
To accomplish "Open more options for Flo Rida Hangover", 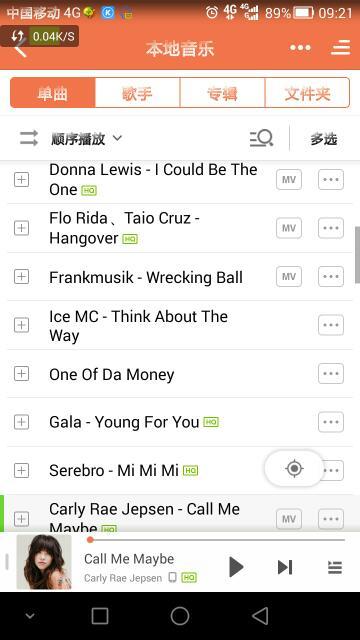I will coord(331,228).
